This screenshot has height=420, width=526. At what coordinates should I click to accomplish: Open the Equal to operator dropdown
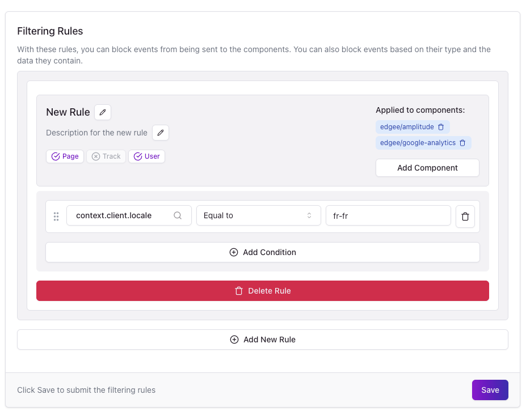(259, 215)
